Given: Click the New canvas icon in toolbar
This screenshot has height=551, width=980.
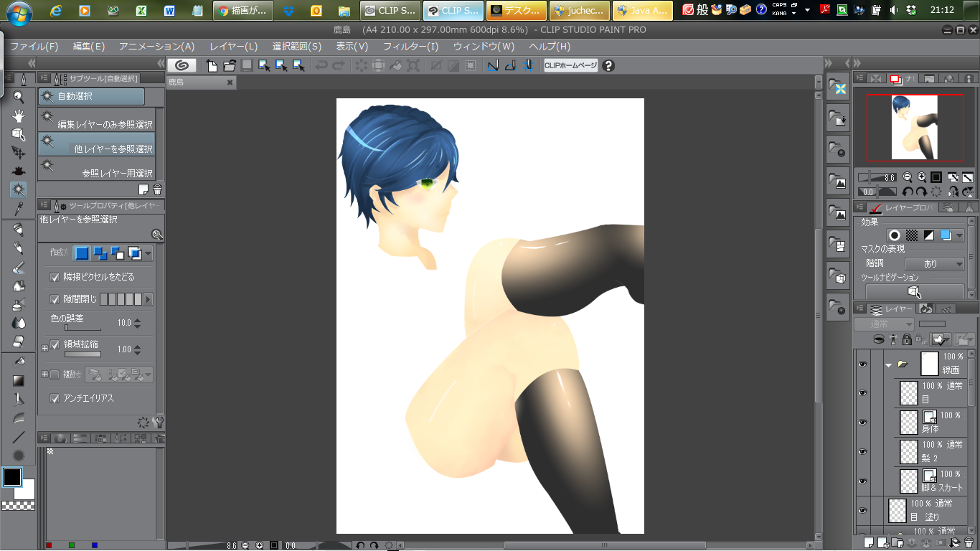Looking at the screenshot, I should [x=212, y=65].
